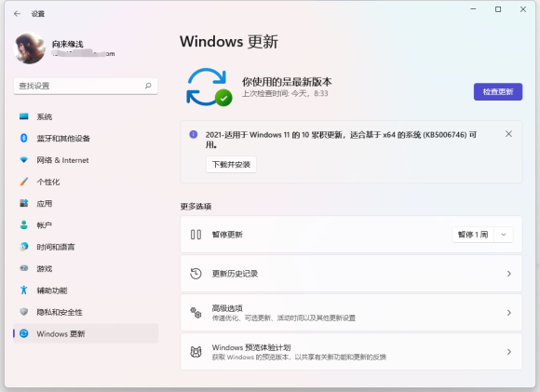Click the 向来缘浅 username
The width and height of the screenshot is (540, 392).
click(x=67, y=44)
